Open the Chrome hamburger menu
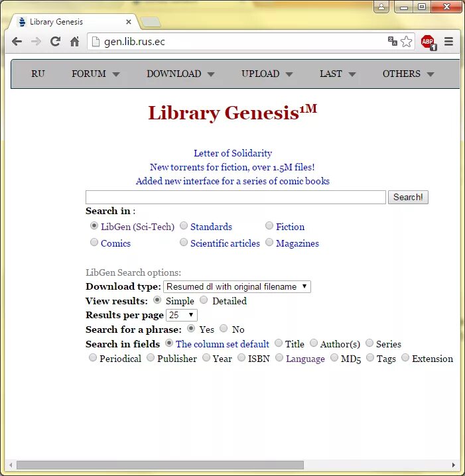 [448, 41]
